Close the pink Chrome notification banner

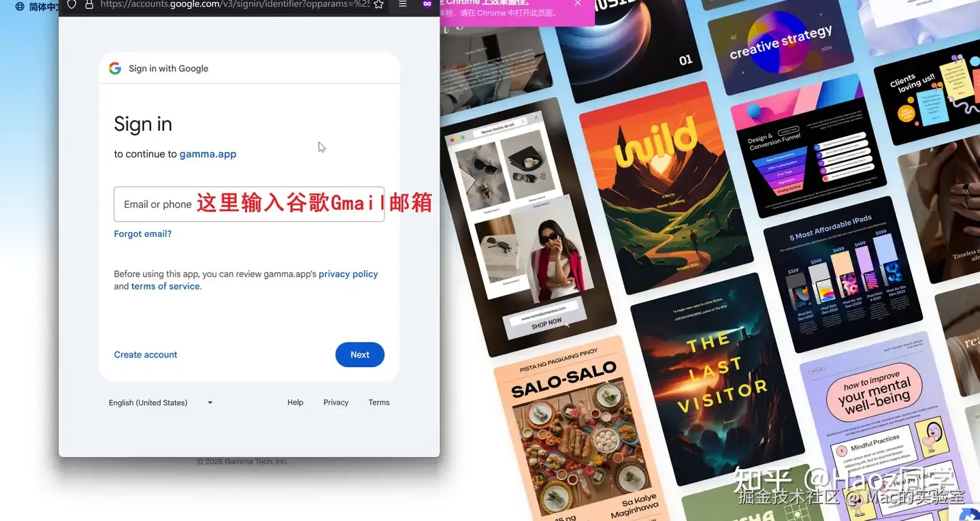pos(578,3)
